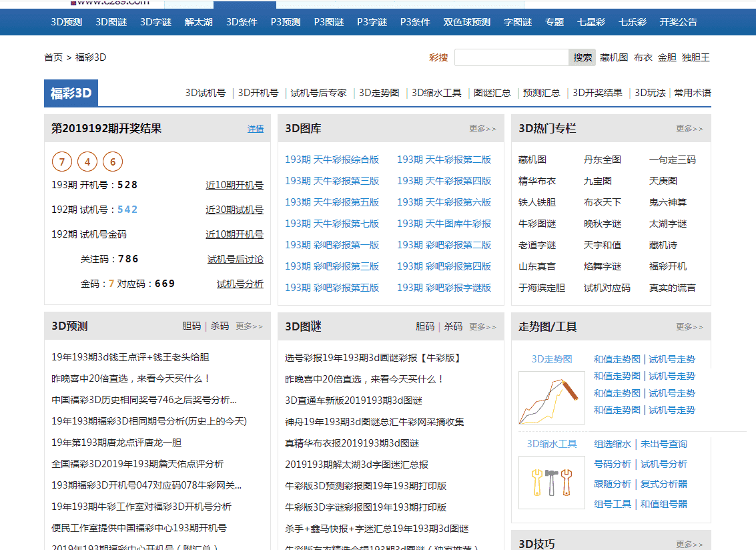
Task: Click the second winning number ball 4
Action: 87,162
